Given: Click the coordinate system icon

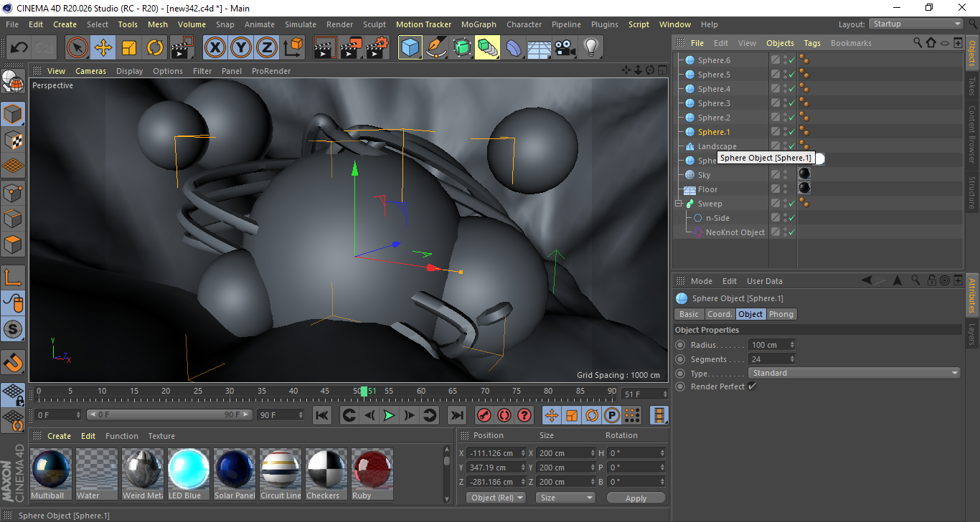Looking at the screenshot, I should coord(293,48).
